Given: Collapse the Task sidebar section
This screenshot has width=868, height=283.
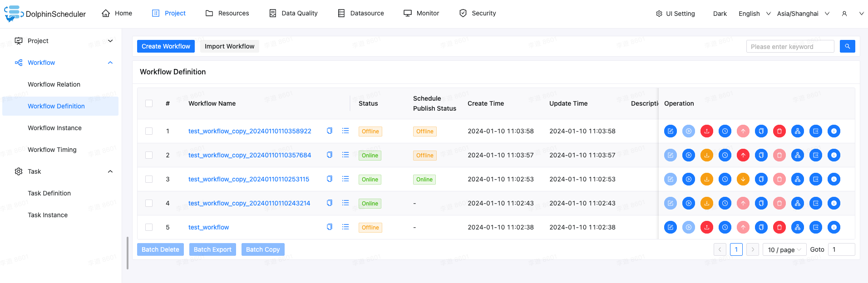Looking at the screenshot, I should coord(110,171).
